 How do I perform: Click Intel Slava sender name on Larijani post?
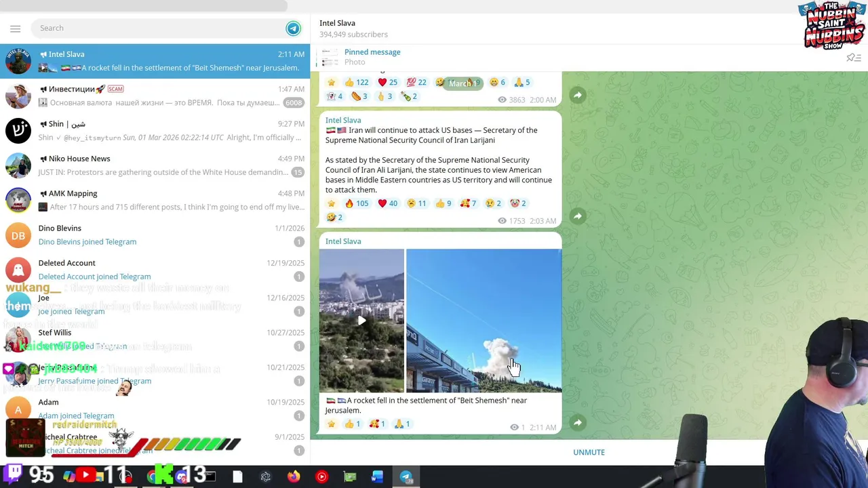coord(343,120)
